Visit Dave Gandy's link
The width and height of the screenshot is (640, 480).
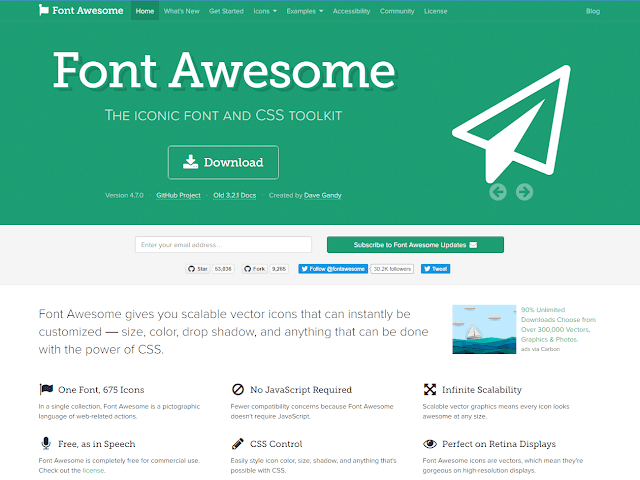pos(322,196)
